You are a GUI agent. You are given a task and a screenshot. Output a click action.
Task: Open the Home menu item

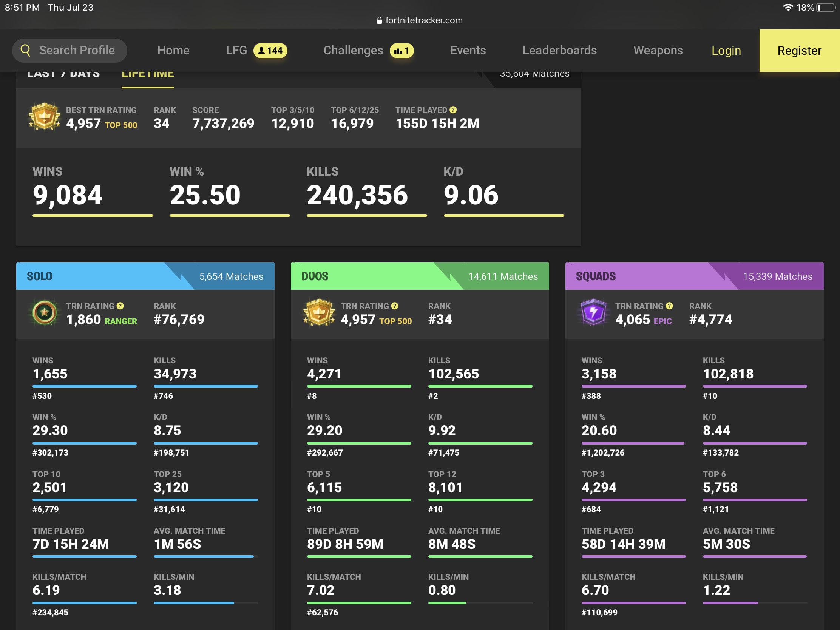point(173,51)
